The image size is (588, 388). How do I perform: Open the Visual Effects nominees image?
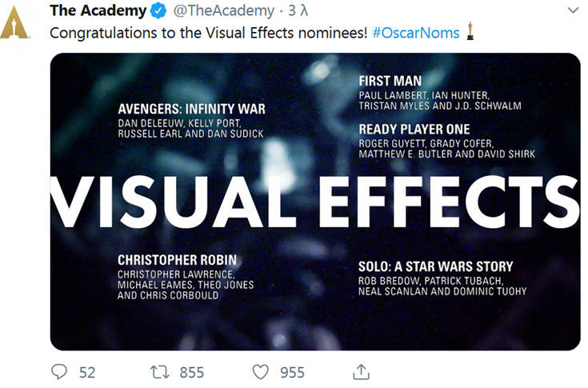click(315, 202)
